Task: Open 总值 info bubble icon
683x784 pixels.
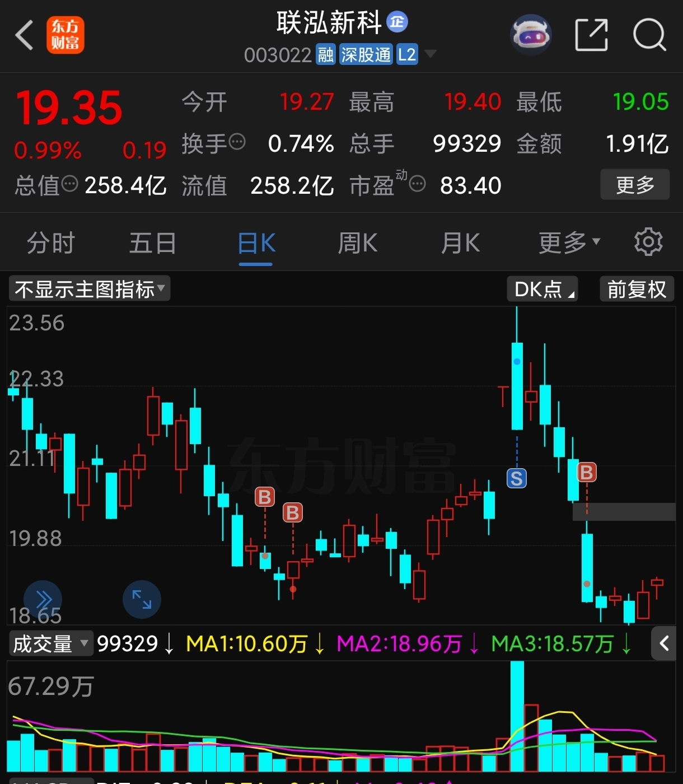Action: tap(69, 183)
